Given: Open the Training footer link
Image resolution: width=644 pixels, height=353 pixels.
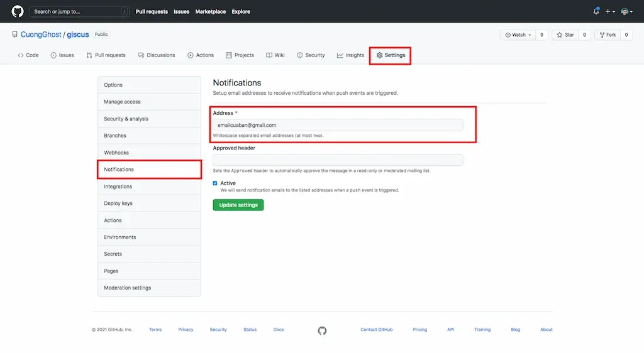Looking at the screenshot, I should (482, 330).
